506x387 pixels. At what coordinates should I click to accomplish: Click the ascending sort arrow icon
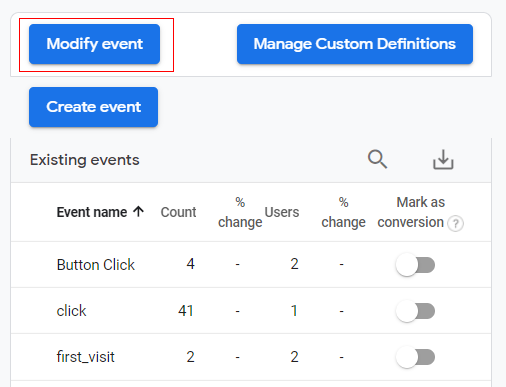138,211
